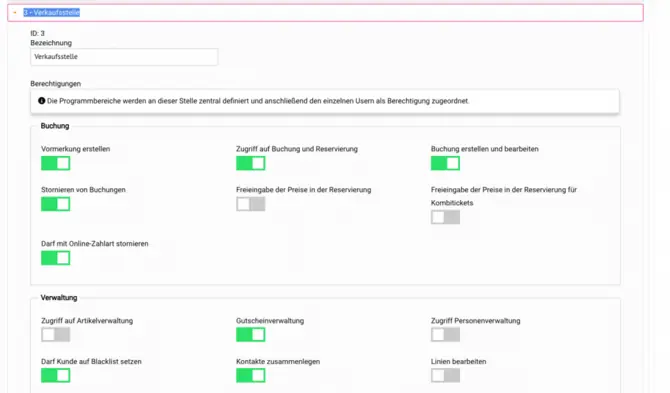Toggle Zugriff auf Buchung und Reservierung
670x393 pixels.
(250, 163)
